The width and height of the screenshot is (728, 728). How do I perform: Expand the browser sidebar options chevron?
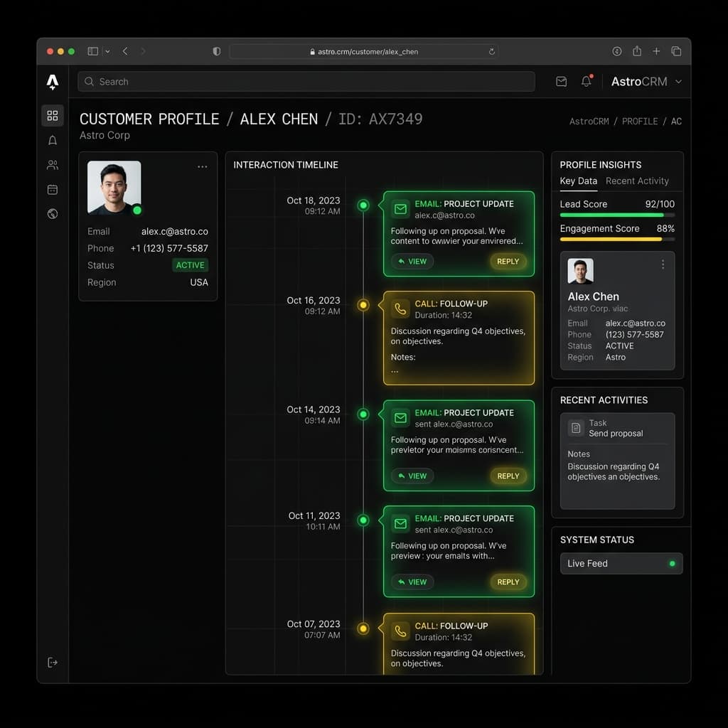108,51
